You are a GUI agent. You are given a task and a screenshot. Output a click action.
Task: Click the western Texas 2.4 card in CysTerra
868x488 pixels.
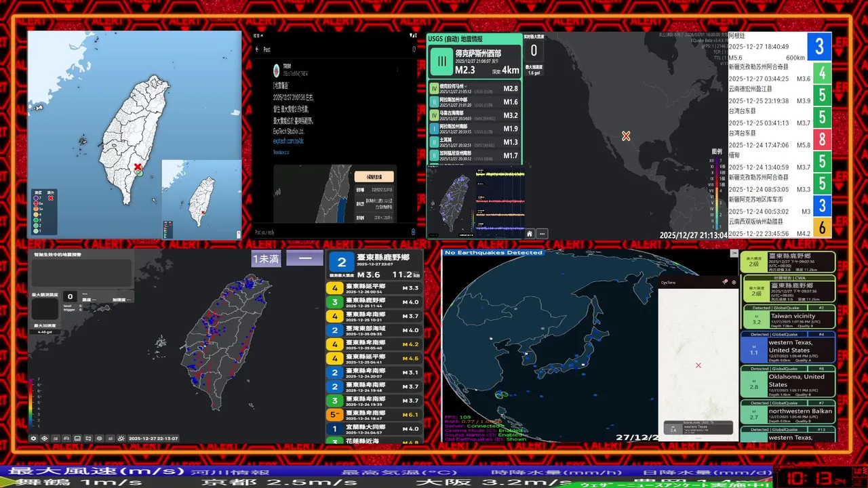[698, 428]
